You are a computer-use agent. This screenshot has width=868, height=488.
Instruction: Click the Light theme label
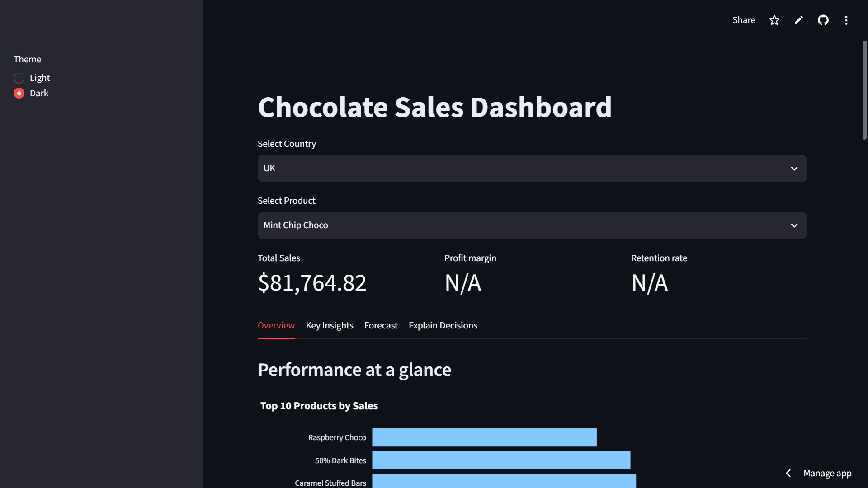[x=40, y=78]
